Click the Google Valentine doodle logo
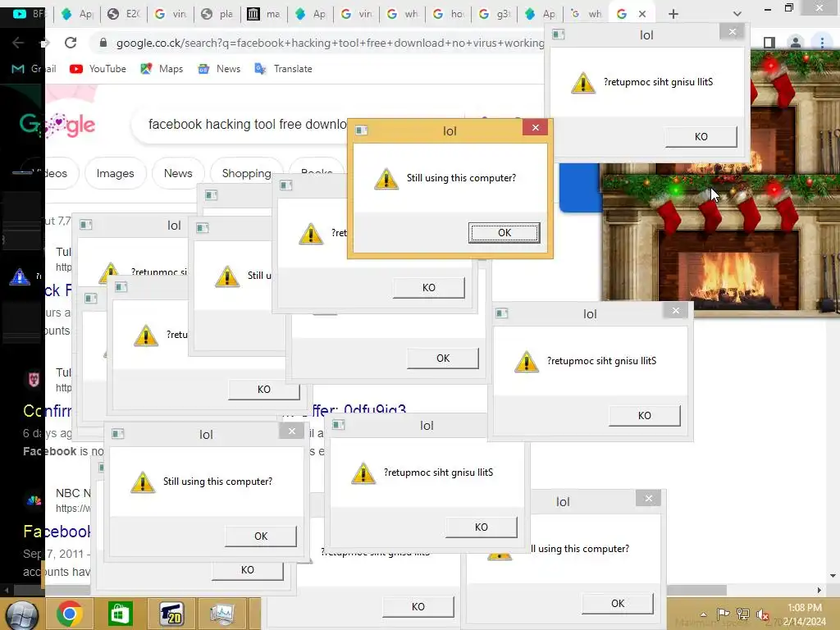This screenshot has width=840, height=630. point(57,126)
